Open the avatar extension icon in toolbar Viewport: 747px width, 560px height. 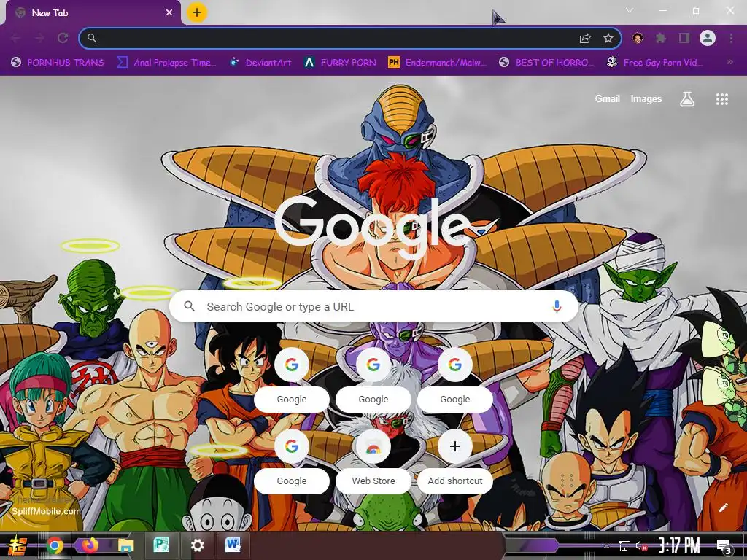pos(638,38)
